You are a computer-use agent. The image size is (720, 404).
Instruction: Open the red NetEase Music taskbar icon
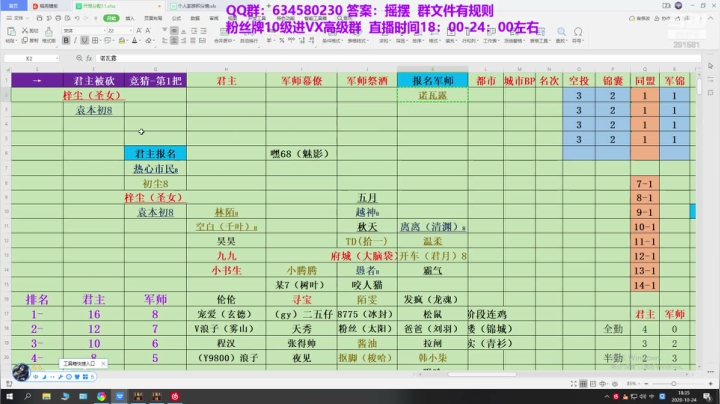click(x=175, y=396)
